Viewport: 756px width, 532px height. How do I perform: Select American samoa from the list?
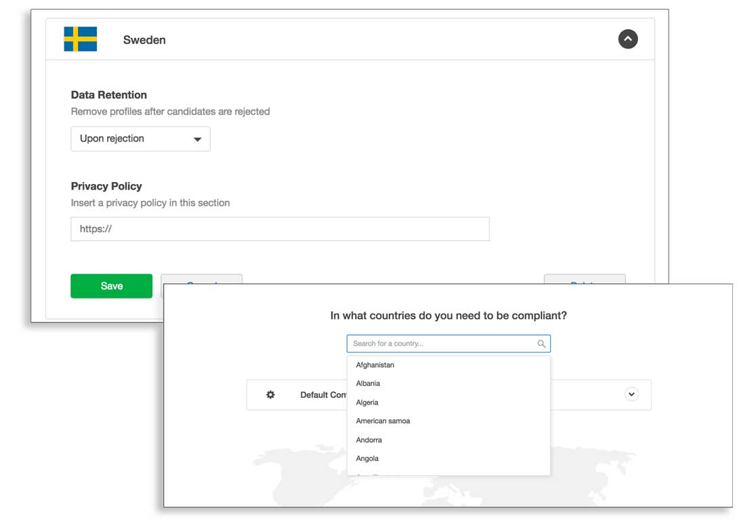(383, 421)
